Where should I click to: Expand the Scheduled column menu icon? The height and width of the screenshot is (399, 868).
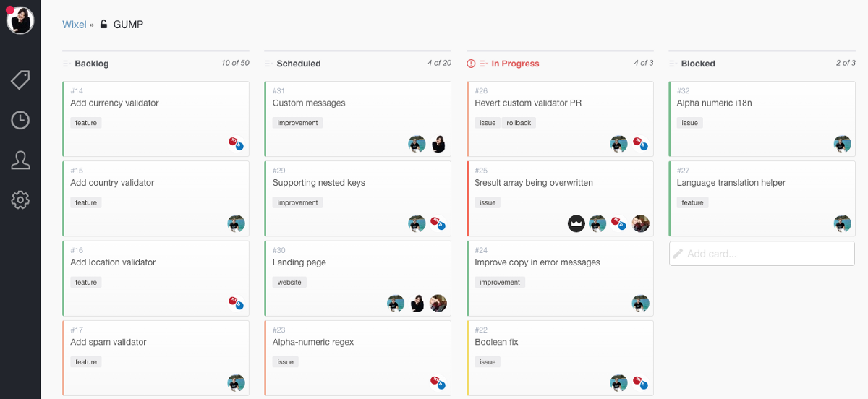pyautogui.click(x=268, y=64)
